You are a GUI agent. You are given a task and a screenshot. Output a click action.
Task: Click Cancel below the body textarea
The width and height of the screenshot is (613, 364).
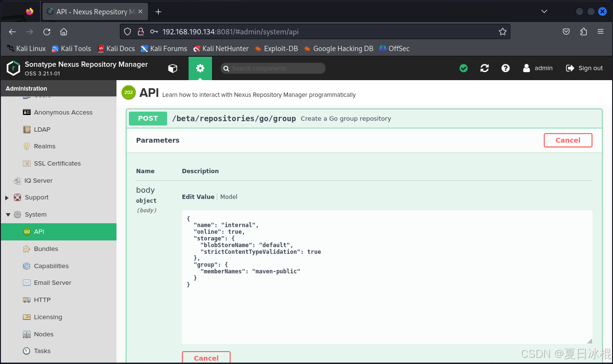pyautogui.click(x=206, y=358)
